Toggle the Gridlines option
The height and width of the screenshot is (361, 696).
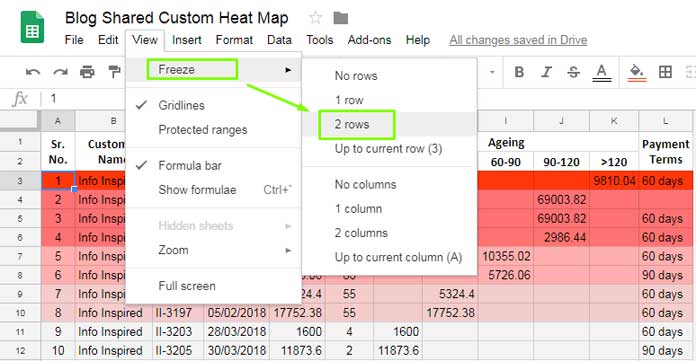[214, 105]
